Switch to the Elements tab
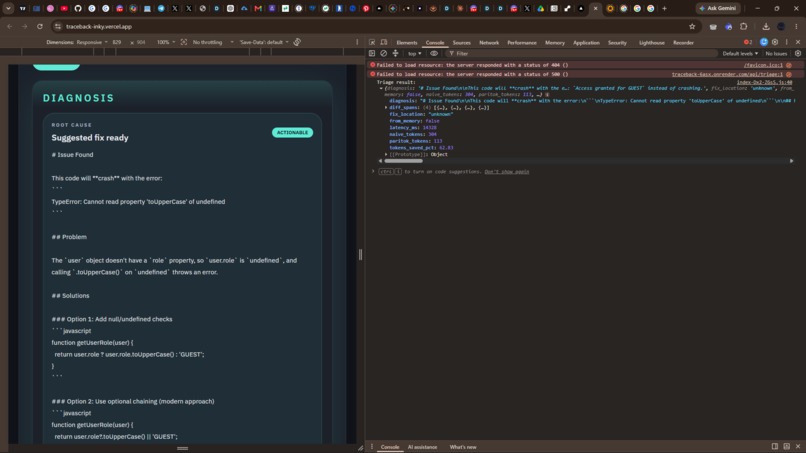Viewport: 806px width, 453px height. tap(407, 43)
